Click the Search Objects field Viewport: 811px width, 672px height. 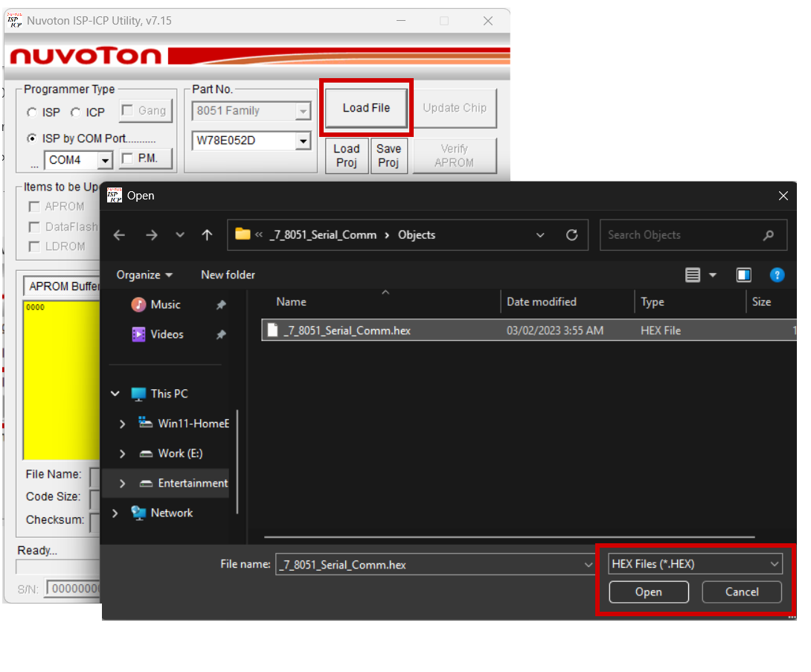click(x=693, y=235)
